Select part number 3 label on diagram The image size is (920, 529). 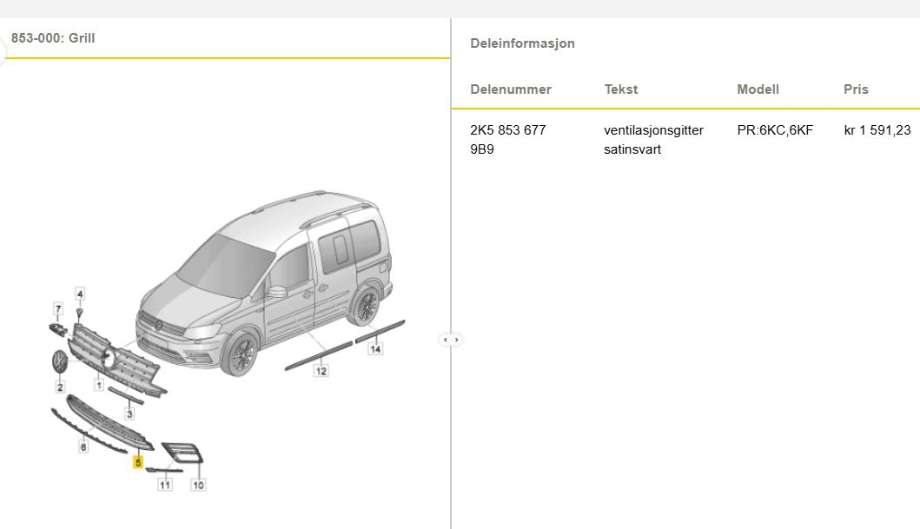click(130, 414)
